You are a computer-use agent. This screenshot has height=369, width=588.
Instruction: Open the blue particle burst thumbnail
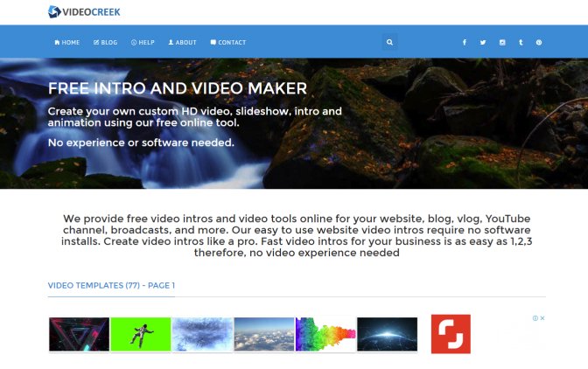click(x=202, y=334)
